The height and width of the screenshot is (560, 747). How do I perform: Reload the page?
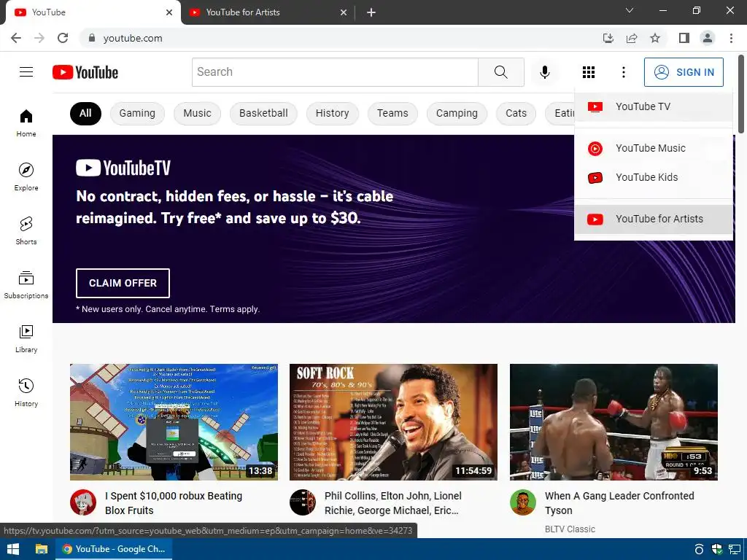(x=63, y=38)
